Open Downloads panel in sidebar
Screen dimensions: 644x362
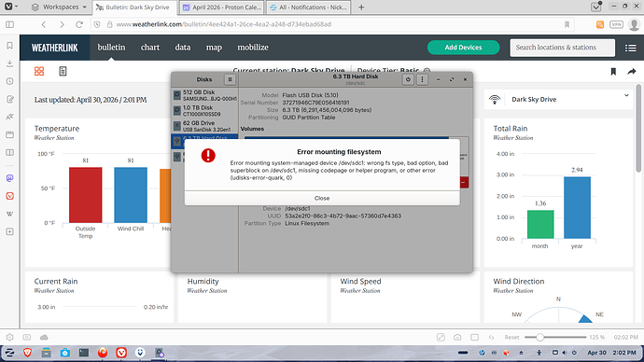(x=10, y=63)
